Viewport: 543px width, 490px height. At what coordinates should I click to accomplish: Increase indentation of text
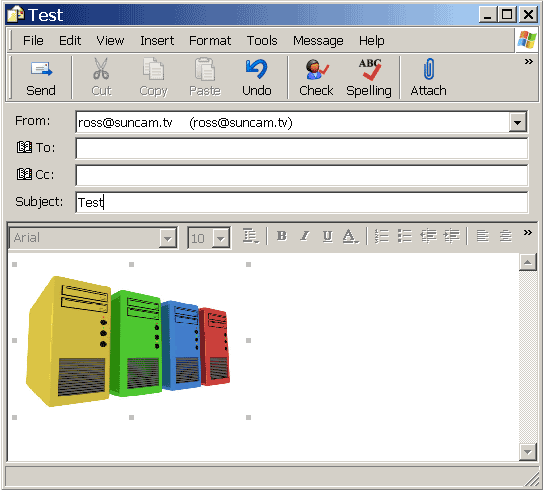(452, 236)
